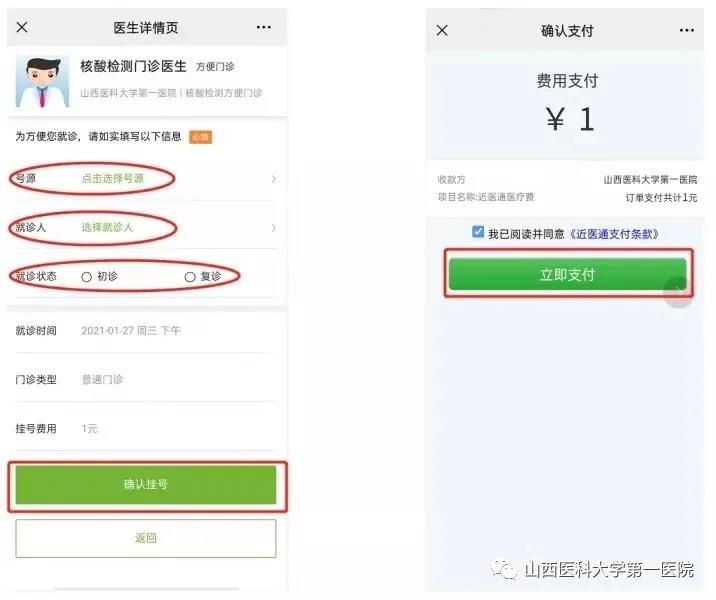Tap the 方便门诊 tag beside doctor name
The height and width of the screenshot is (600, 716).
point(215,67)
